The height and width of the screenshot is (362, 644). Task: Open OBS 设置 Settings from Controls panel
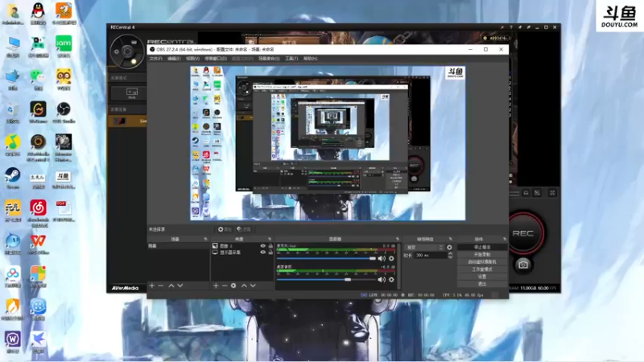pyautogui.click(x=482, y=277)
